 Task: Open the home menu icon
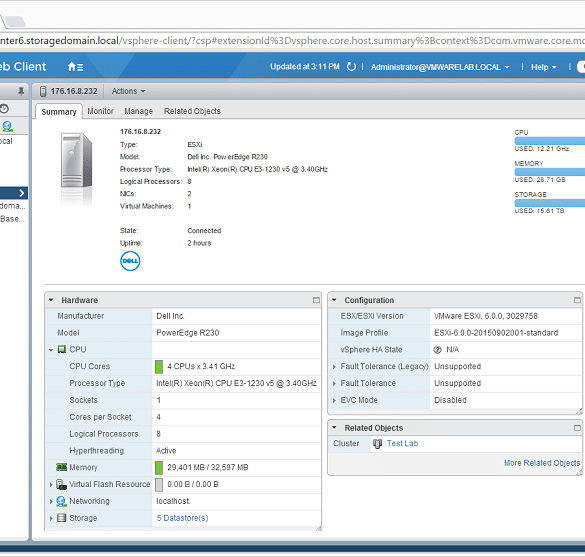click(x=75, y=67)
